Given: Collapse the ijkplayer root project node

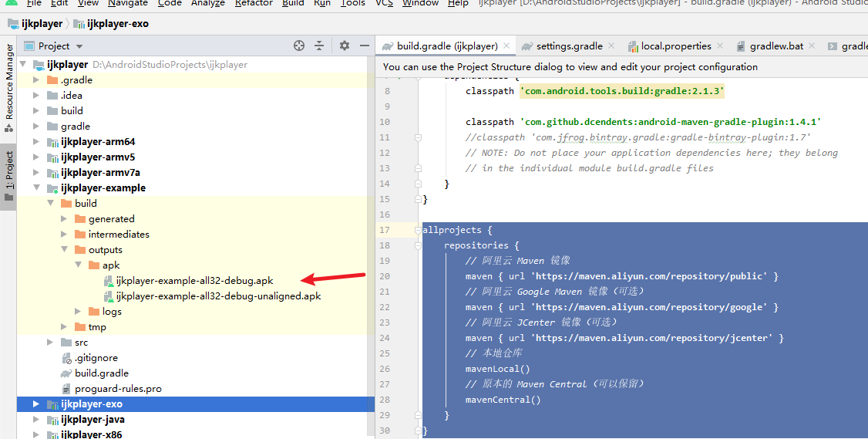Looking at the screenshot, I should tap(23, 65).
